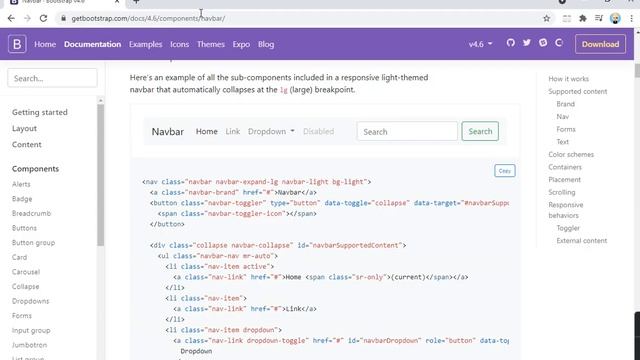Click the browser forward arrow
The height and width of the screenshot is (360, 640).
(27, 18)
